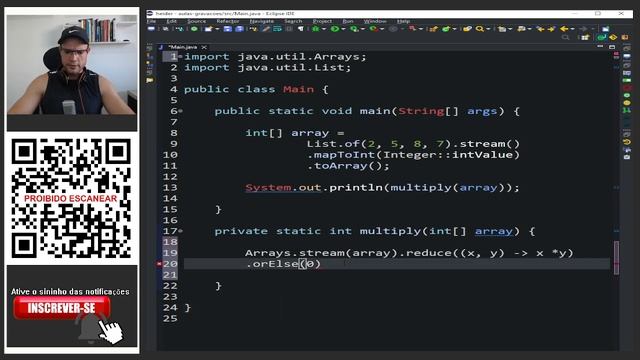This screenshot has width=640, height=360.
Task: Click the Forward navigation arrow icon
Action: pyautogui.click(x=583, y=29)
